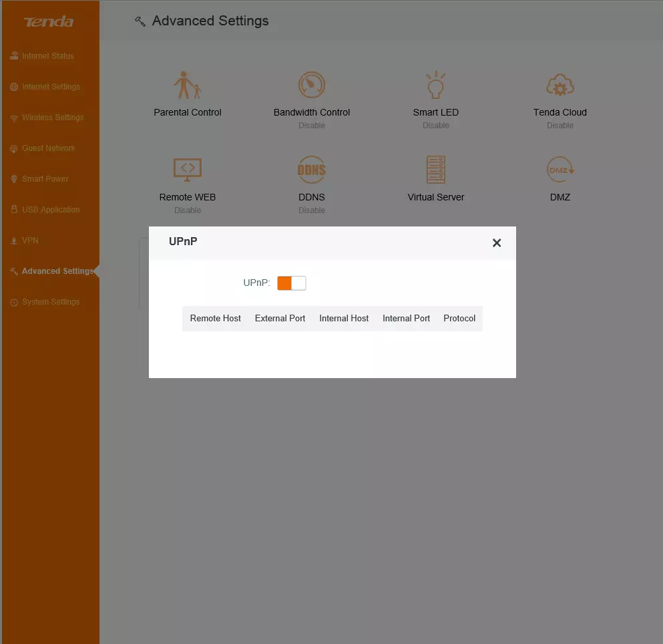Click the UPnP dialog title
The height and width of the screenshot is (644, 663).
click(183, 242)
